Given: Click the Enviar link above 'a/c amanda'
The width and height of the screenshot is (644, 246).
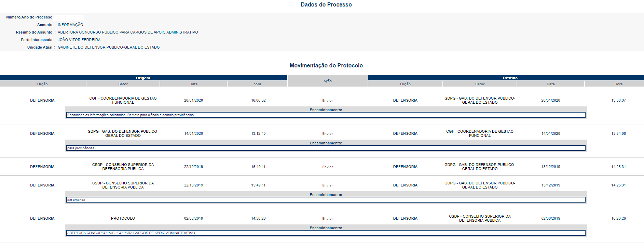Looking at the screenshot, I should 327,185.
